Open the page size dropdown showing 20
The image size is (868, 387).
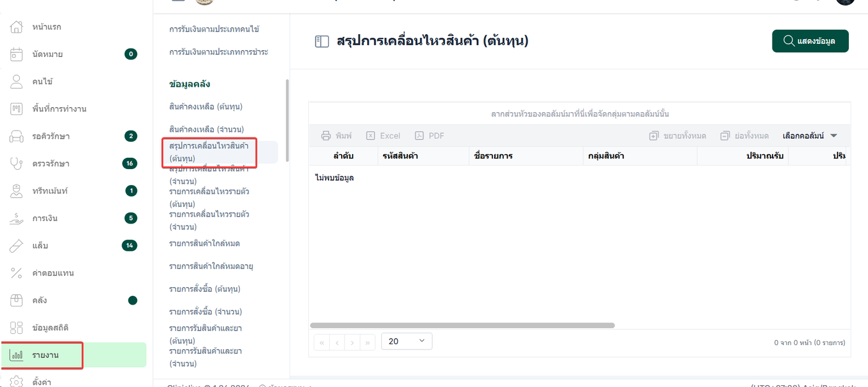point(407,341)
